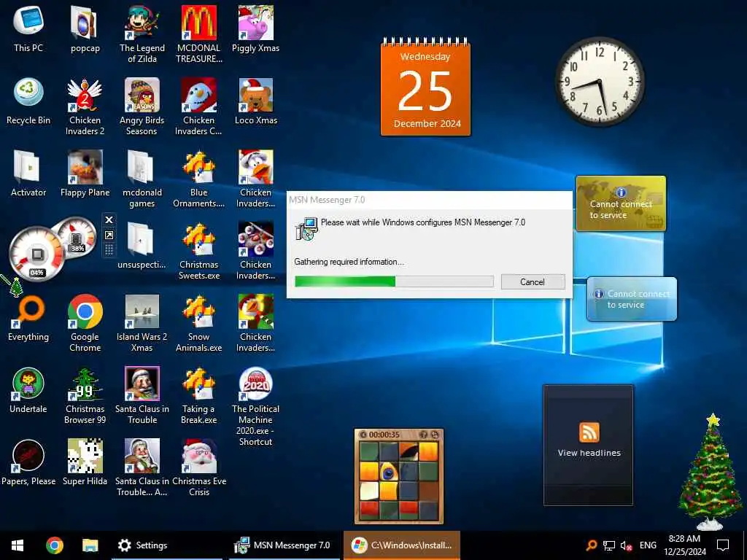This screenshot has height=560, width=747.
Task: Open Chrome from the taskbar
Action: [54, 545]
